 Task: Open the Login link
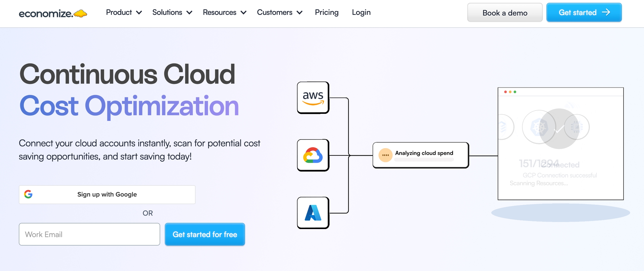tap(361, 12)
